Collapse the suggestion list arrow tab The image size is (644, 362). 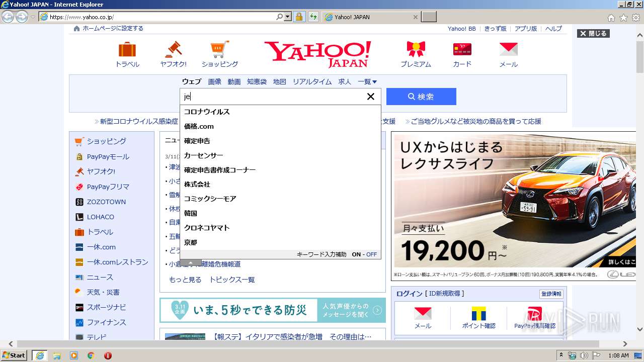[191, 262]
